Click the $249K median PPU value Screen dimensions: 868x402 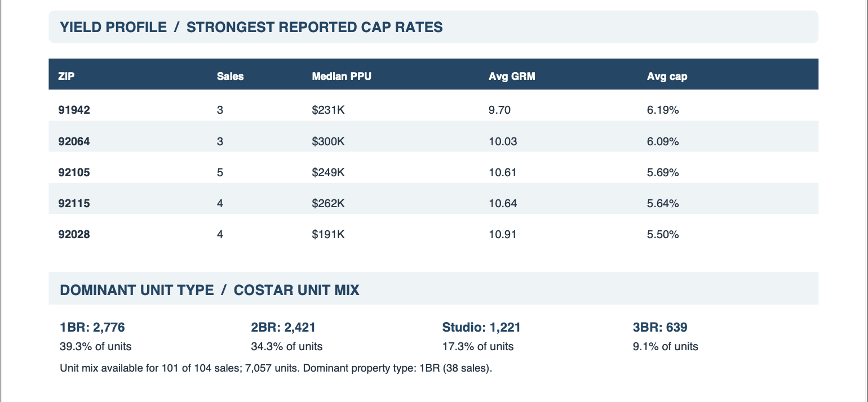click(x=328, y=173)
